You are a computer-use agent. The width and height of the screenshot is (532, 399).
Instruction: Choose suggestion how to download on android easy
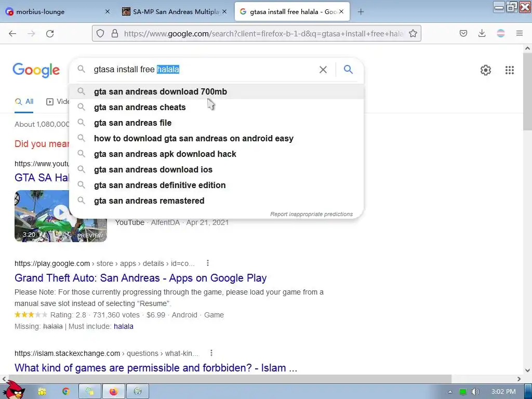(x=217, y=138)
